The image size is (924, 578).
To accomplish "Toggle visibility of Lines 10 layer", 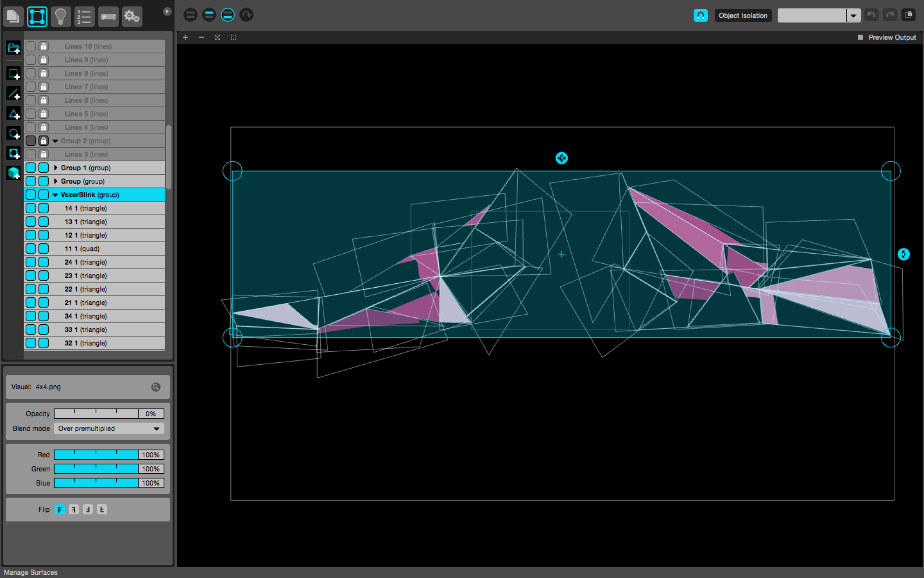I will (x=31, y=46).
